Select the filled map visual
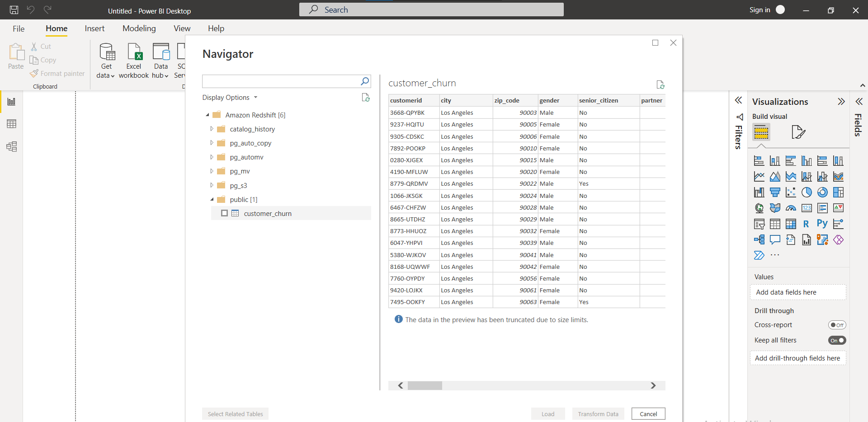868x422 pixels. (775, 208)
